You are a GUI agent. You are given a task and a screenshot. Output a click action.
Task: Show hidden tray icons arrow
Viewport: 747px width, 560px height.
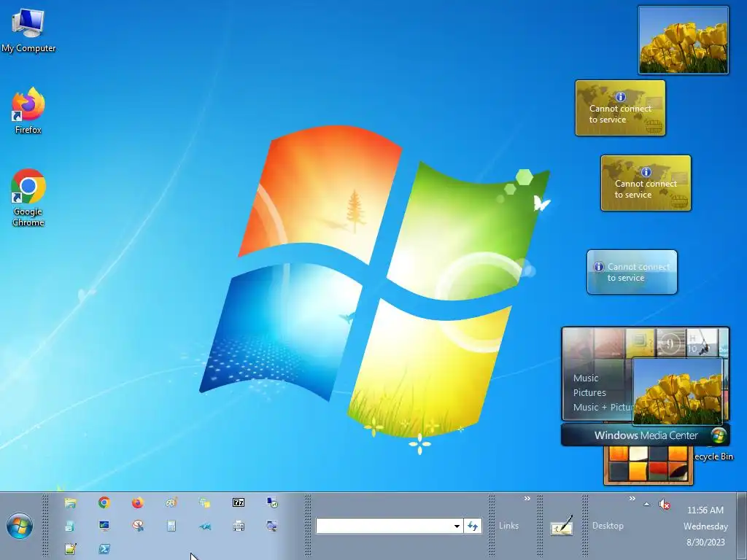(646, 504)
